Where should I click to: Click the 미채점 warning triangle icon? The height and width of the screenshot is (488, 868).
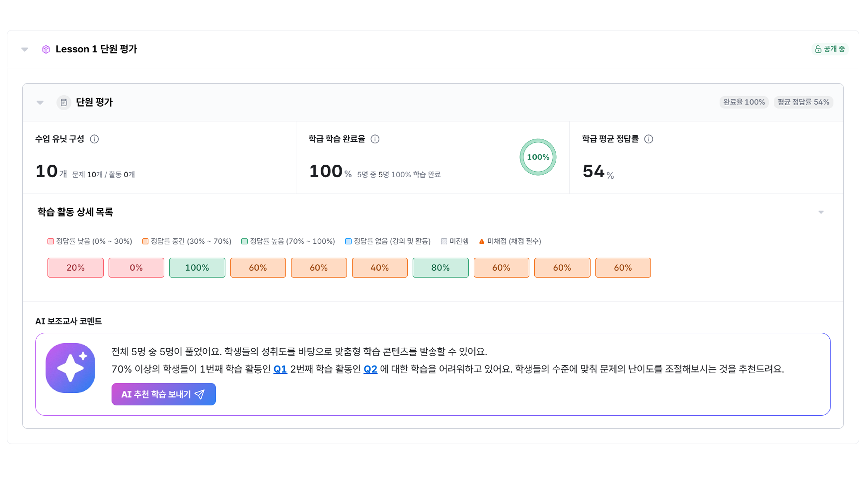tap(482, 242)
